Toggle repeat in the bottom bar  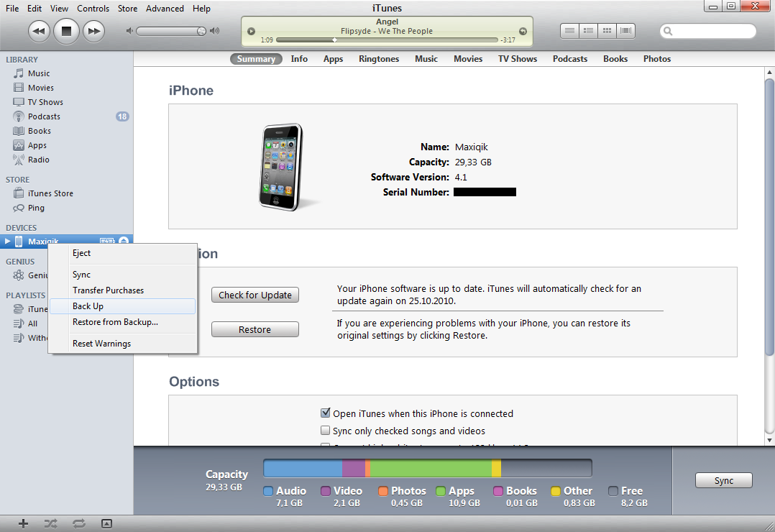coord(79,523)
